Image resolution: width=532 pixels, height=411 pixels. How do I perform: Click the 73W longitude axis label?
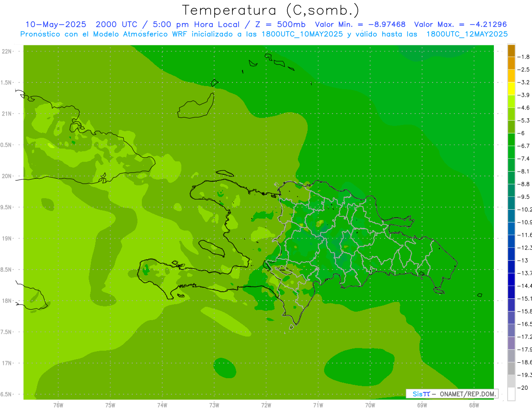pyautogui.click(x=214, y=405)
